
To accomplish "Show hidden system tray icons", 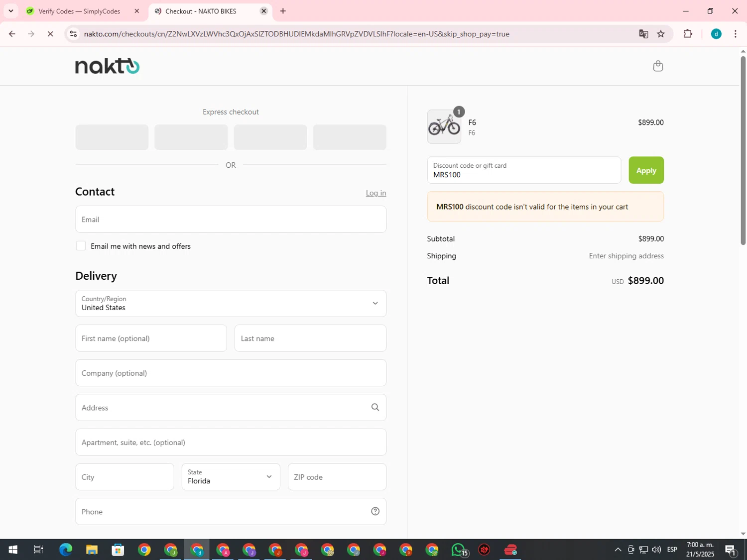I will pyautogui.click(x=618, y=550).
